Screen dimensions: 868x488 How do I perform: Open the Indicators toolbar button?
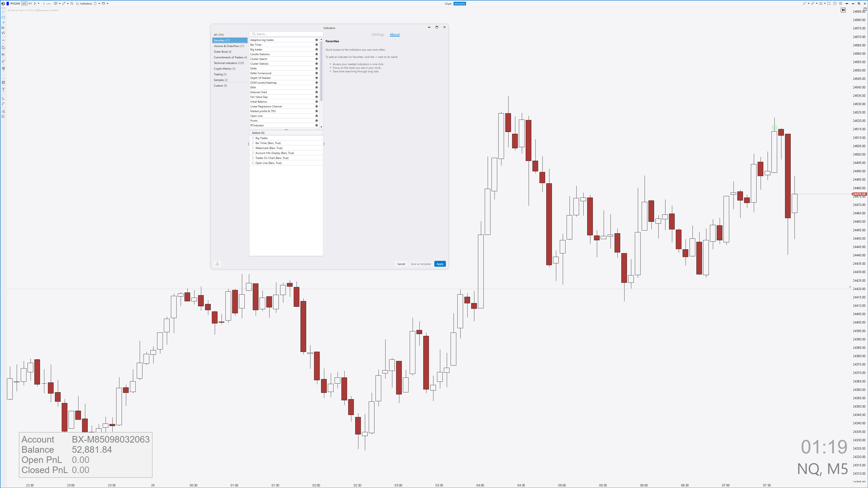point(84,3)
